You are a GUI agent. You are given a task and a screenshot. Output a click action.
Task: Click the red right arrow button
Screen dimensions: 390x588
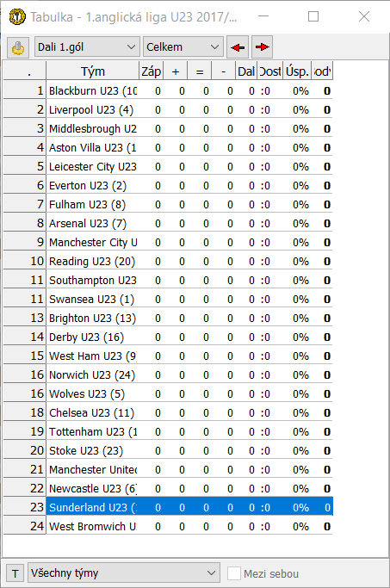(262, 47)
